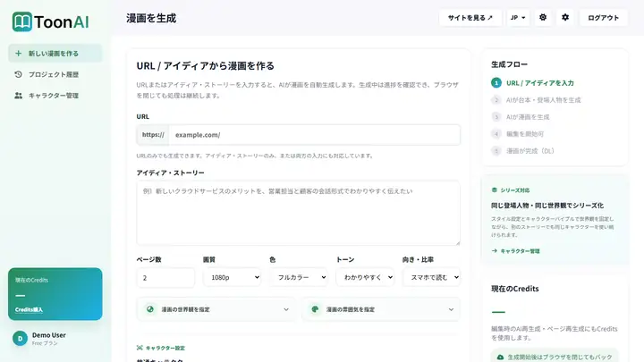Screen dimensions: 644x362
Task: Click the 'URLのみでも生成できます' helper text
Action: click(x=255, y=156)
